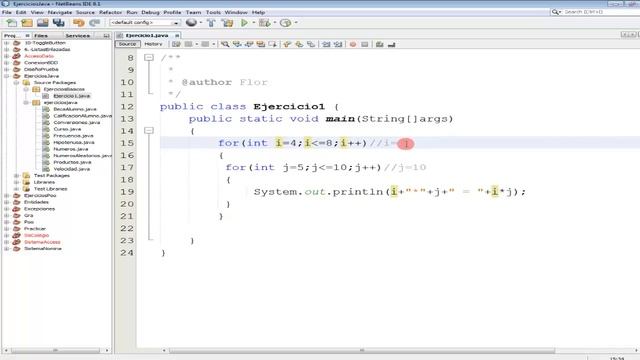The image size is (640, 360).
Task: Close the Ejercicio1.java editor tab
Action: [x=177, y=36]
